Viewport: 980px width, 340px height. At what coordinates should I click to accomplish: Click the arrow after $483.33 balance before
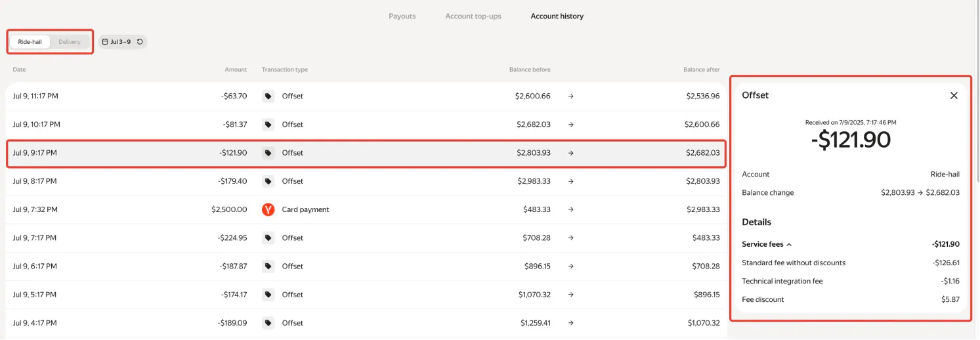570,209
